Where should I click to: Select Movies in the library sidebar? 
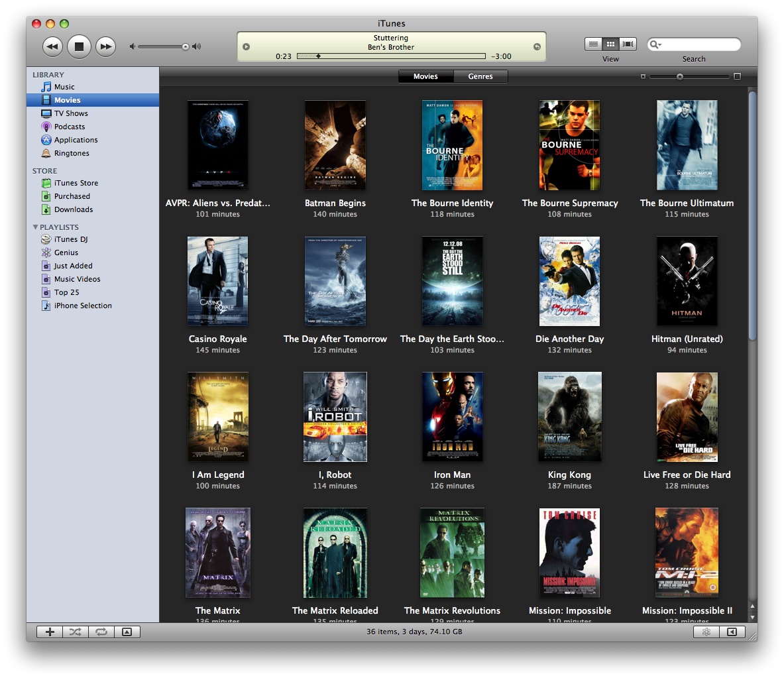pyautogui.click(x=93, y=100)
